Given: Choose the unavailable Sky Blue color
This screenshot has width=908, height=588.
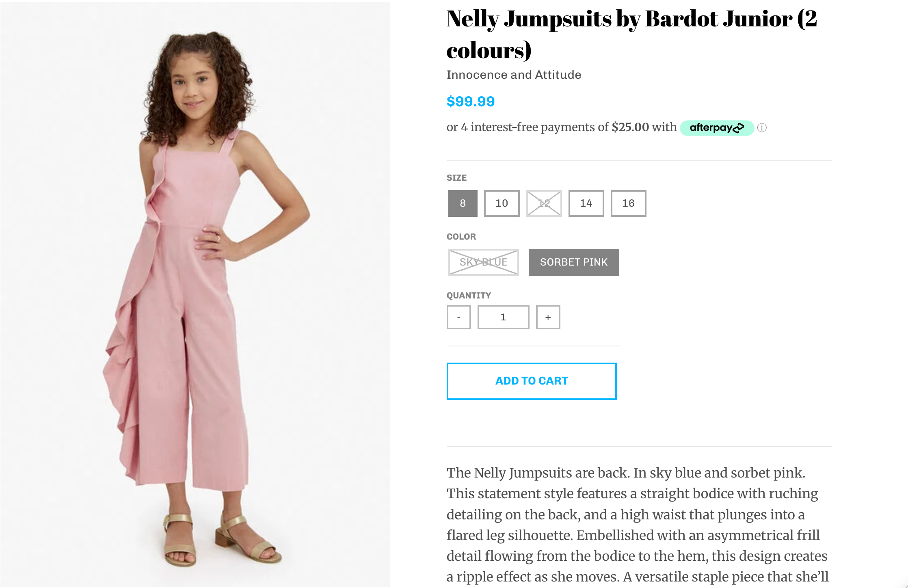Looking at the screenshot, I should click(483, 262).
